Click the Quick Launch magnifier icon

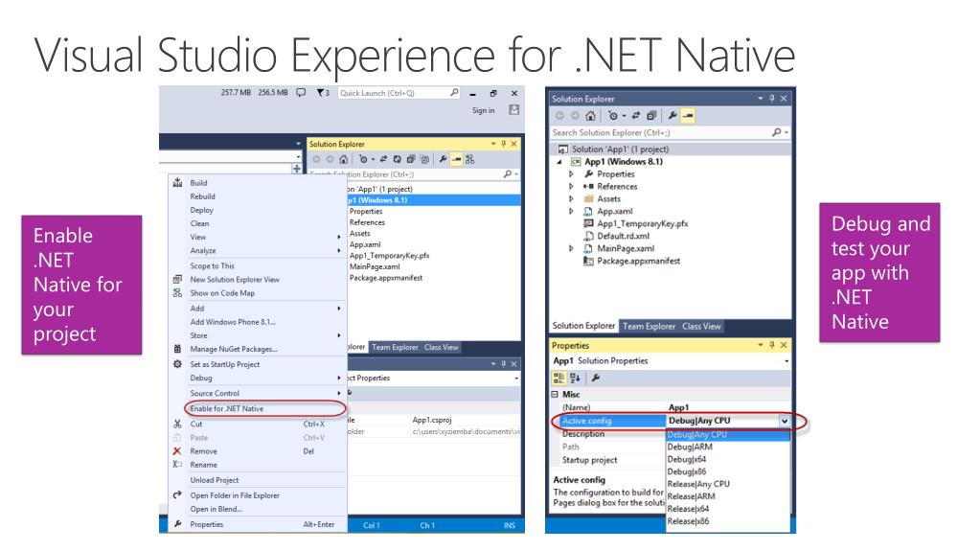tap(454, 93)
